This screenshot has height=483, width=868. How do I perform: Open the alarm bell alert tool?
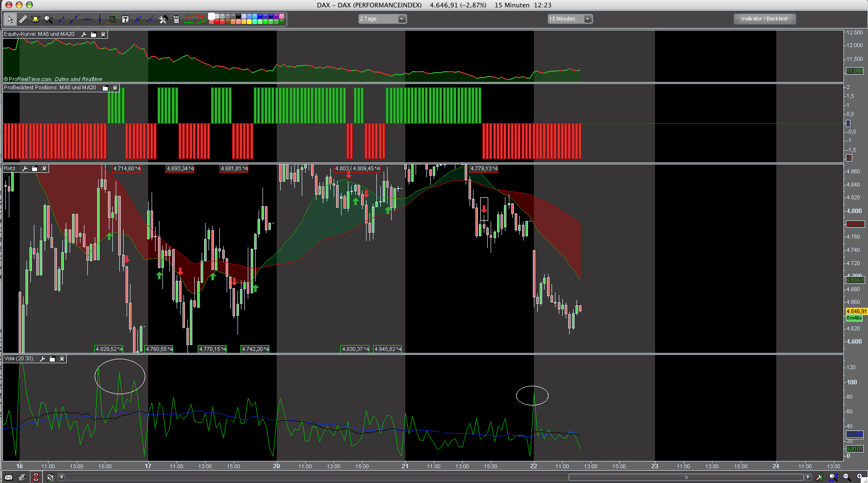tap(35, 20)
